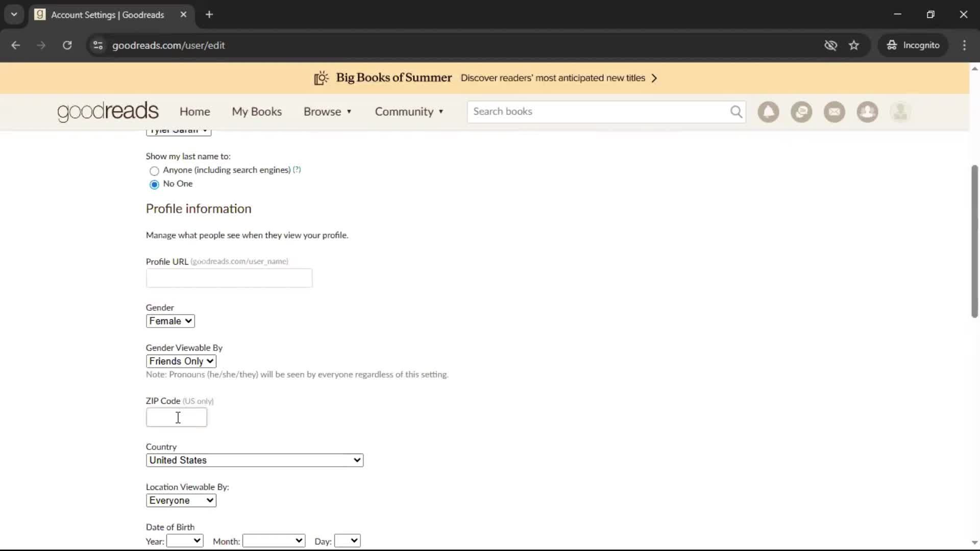
Task: Click the third-party cookies blocked eye icon
Action: coord(830,45)
